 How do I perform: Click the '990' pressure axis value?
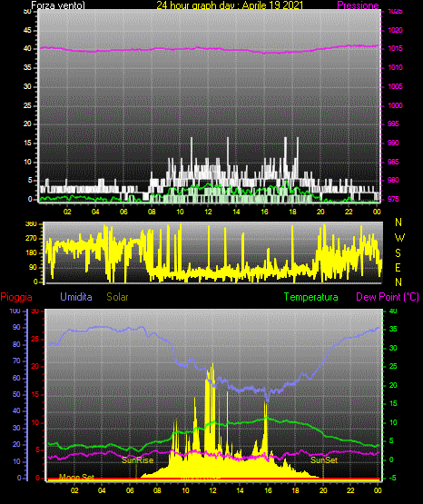pos(393,143)
